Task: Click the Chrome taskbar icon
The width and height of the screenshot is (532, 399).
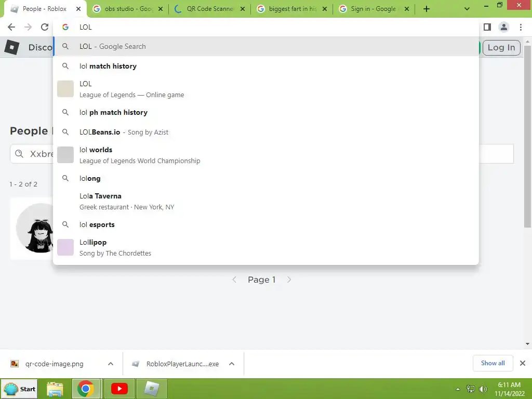Action: click(86, 389)
